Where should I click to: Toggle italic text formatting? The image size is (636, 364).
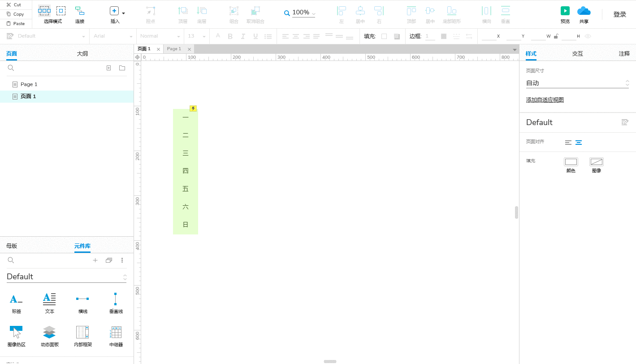click(x=243, y=36)
